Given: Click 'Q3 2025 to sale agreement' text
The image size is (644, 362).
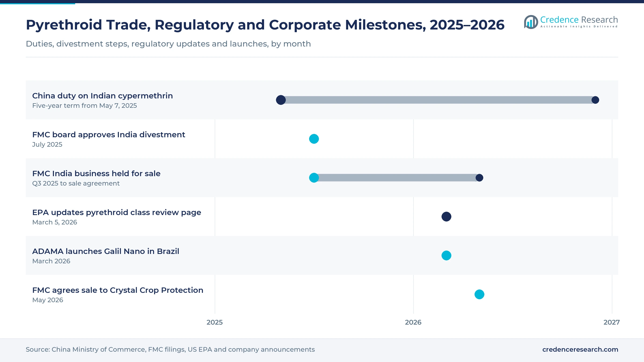Looking at the screenshot, I should [x=76, y=183].
